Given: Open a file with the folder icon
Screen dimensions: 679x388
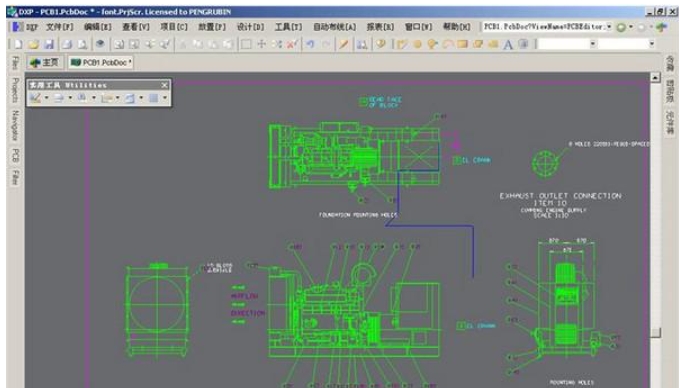Looking at the screenshot, I should point(33,44).
